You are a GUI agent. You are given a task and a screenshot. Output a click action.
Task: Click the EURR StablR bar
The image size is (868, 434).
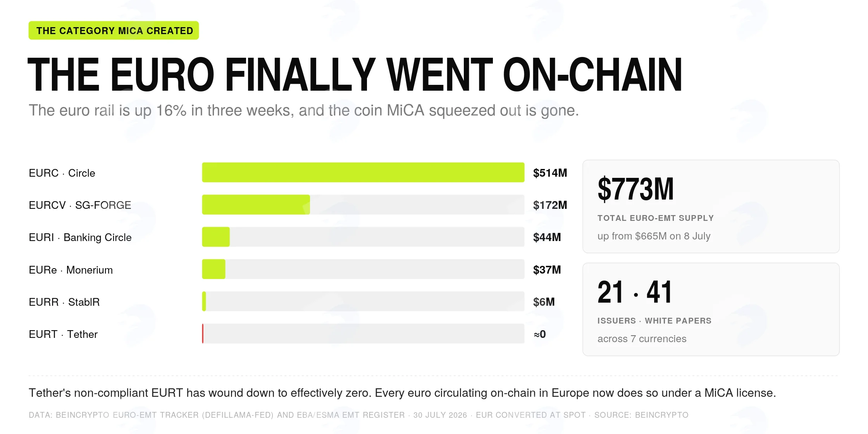tap(204, 301)
